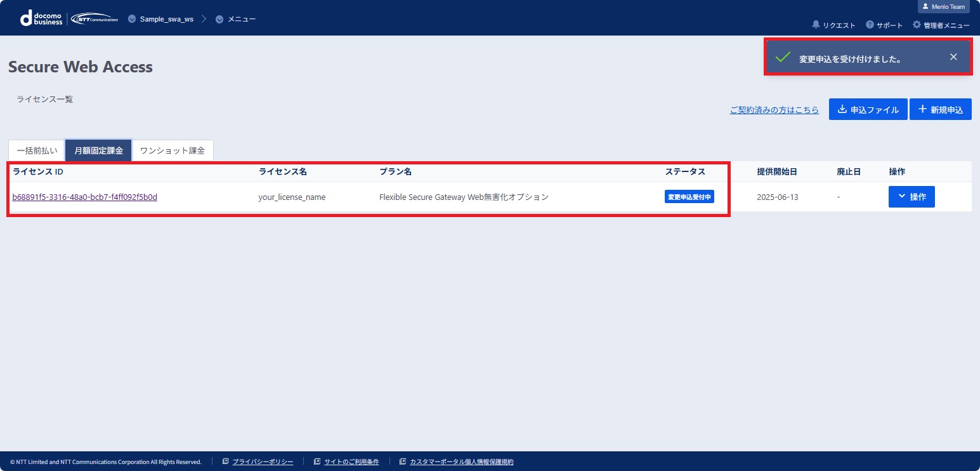Click the ライセンス ID column header
Image resolution: width=980 pixels, height=471 pixels.
(38, 171)
